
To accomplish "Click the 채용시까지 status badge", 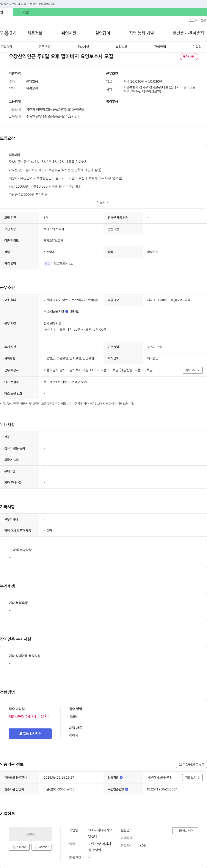I will (x=189, y=57).
